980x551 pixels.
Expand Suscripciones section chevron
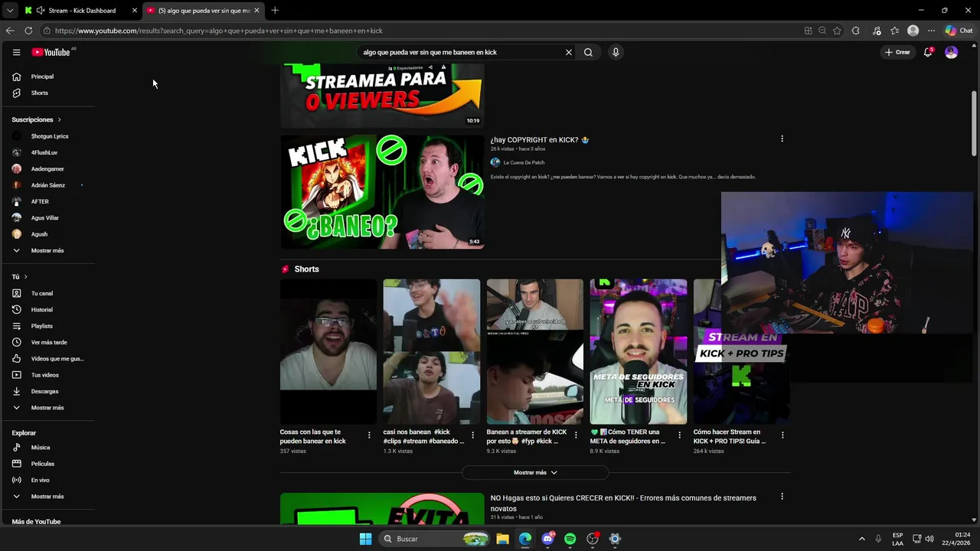59,119
